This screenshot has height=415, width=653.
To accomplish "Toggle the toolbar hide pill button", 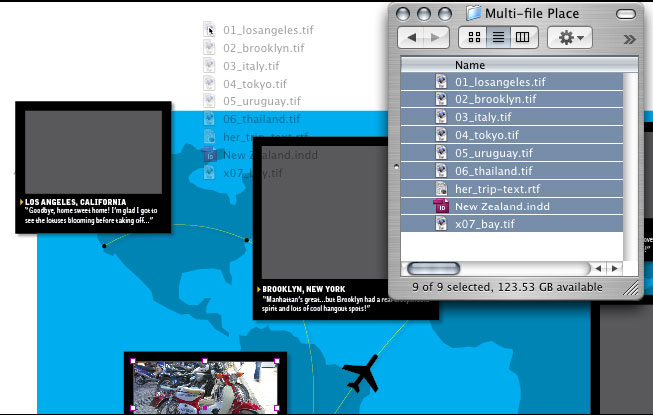I will [x=625, y=14].
